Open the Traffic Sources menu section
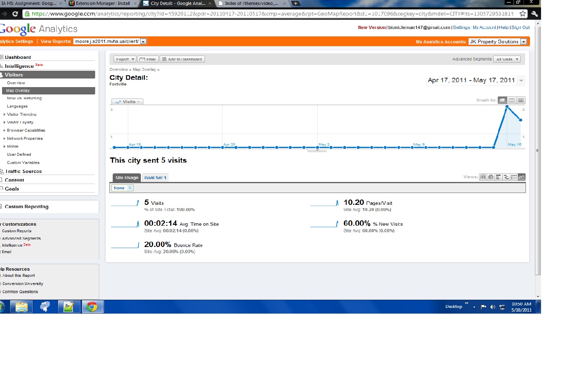This screenshot has width=588, height=368. [x=24, y=171]
